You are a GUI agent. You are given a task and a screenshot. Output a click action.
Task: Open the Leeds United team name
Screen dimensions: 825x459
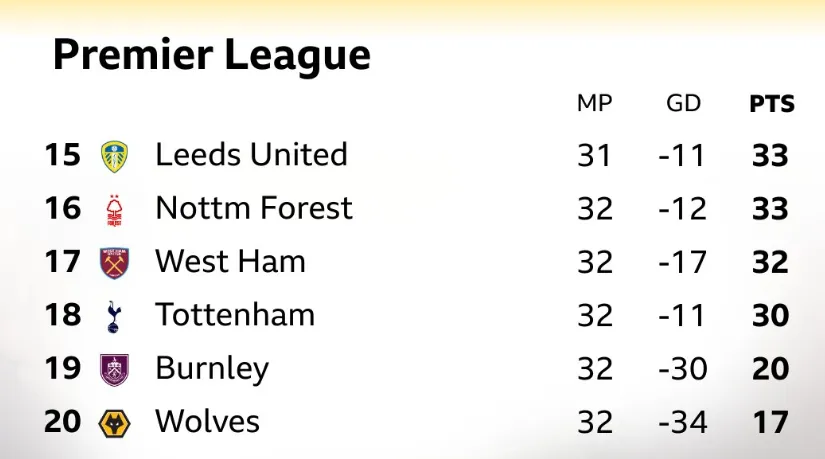click(x=251, y=155)
